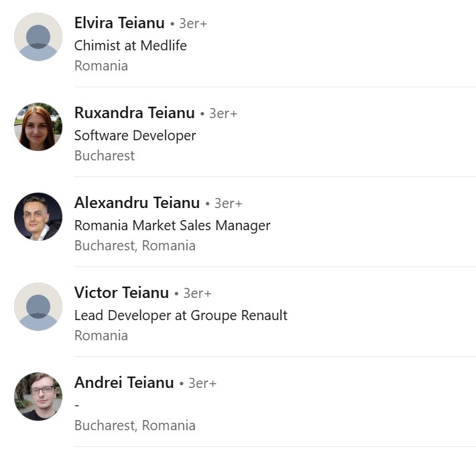The height and width of the screenshot is (453, 476).
Task: Click Elvira Teianu's default avatar icon
Action: point(38,37)
